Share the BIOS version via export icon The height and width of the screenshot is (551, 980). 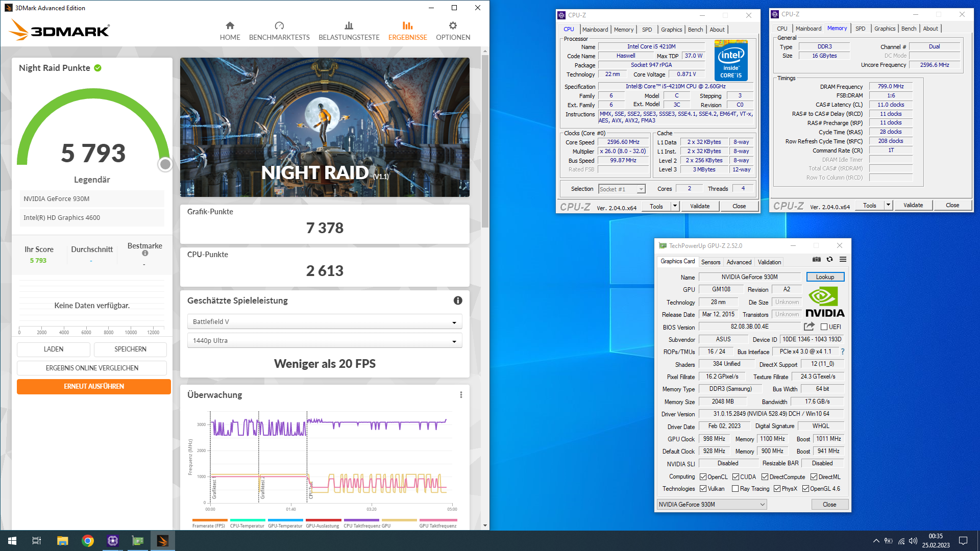(x=809, y=327)
